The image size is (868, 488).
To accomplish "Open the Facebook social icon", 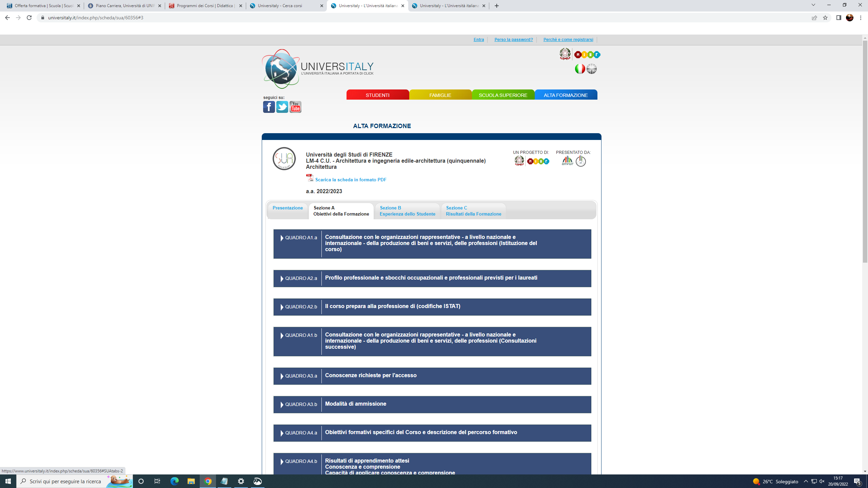I will [269, 107].
